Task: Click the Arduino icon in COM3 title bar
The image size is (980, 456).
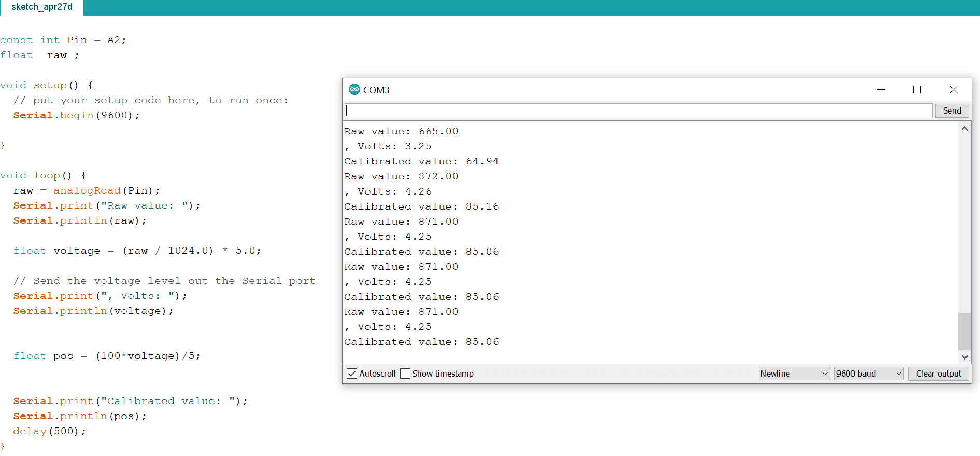Action: 354,90
